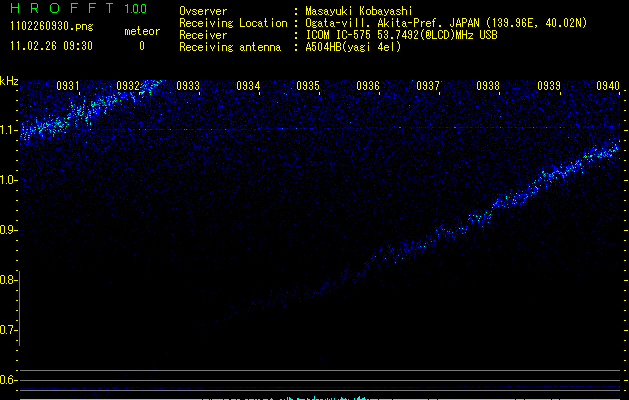The image size is (629, 400).
Task: Click the 0.9 kHz frequency axis label
Action: 8,230
